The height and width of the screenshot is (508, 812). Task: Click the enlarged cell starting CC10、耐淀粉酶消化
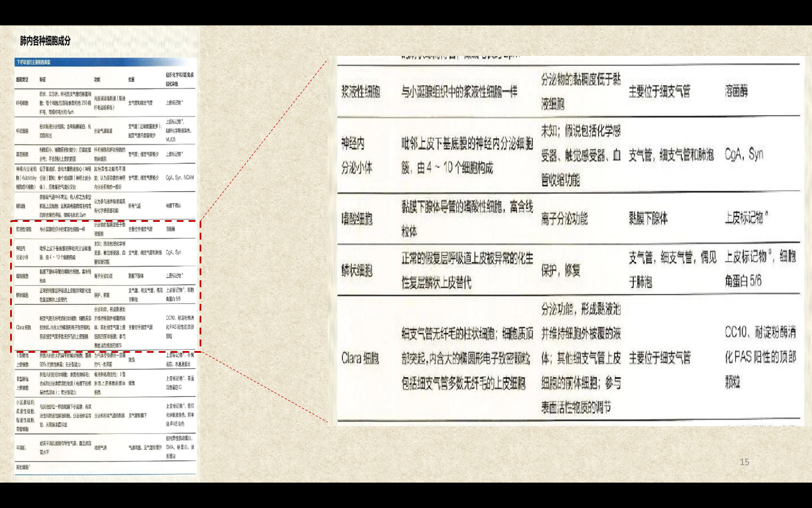tap(761, 357)
